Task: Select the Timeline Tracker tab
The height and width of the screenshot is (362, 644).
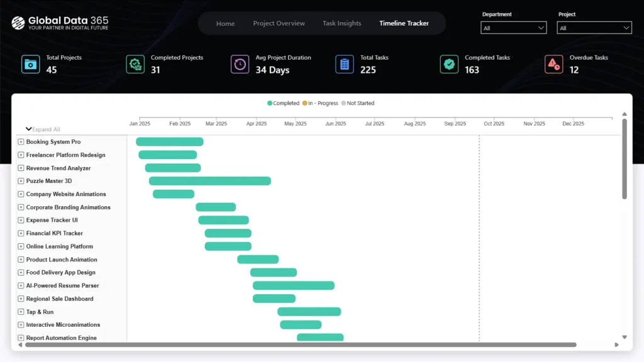Action: pyautogui.click(x=404, y=23)
